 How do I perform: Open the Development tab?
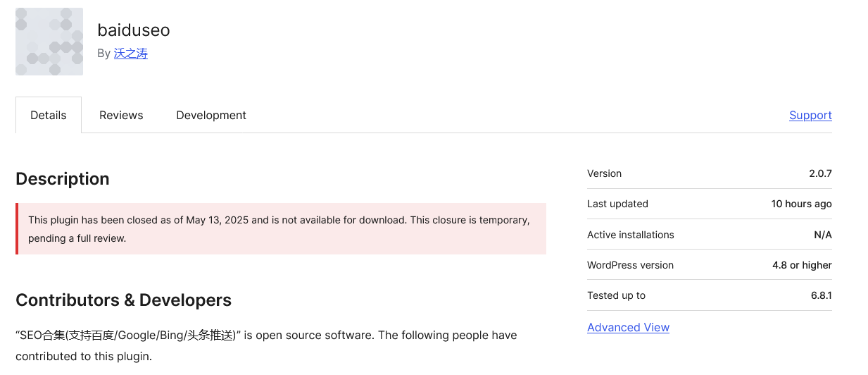point(211,115)
